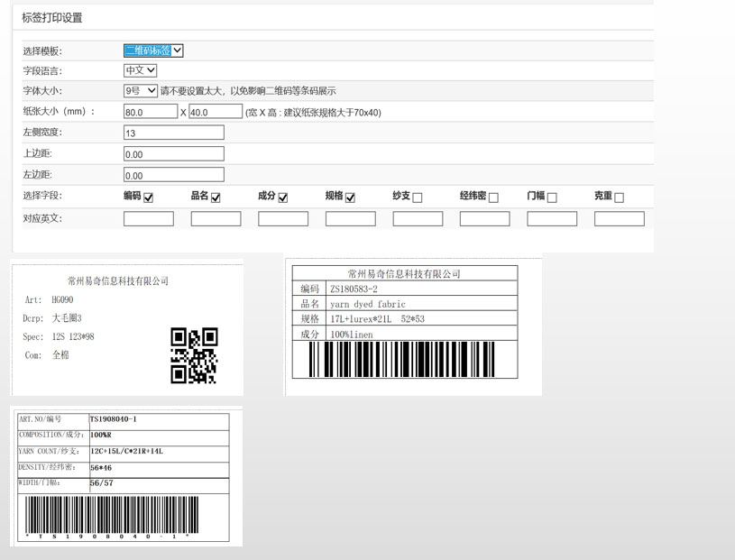Focus the 左侧宽度 input field
Viewport: 735px width, 560px height.
click(174, 133)
